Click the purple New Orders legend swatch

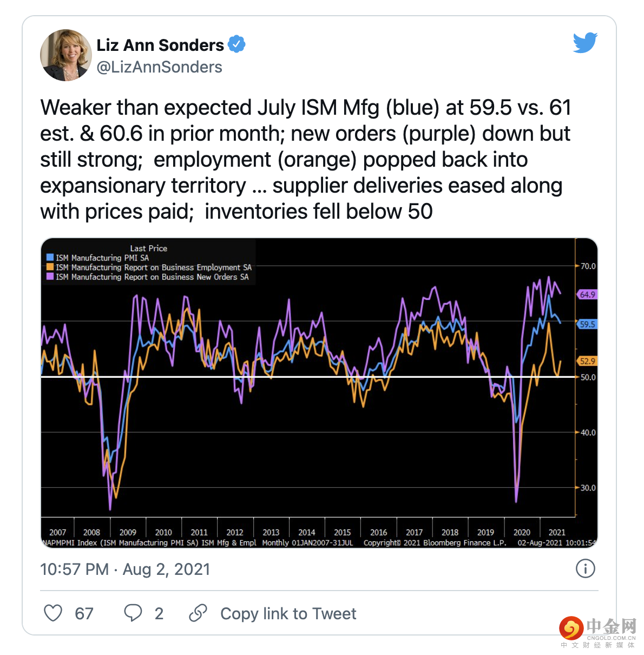pos(50,277)
